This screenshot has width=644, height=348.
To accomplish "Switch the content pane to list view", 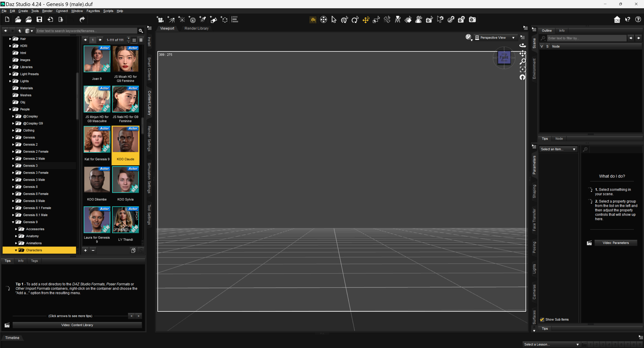I will [x=141, y=40].
